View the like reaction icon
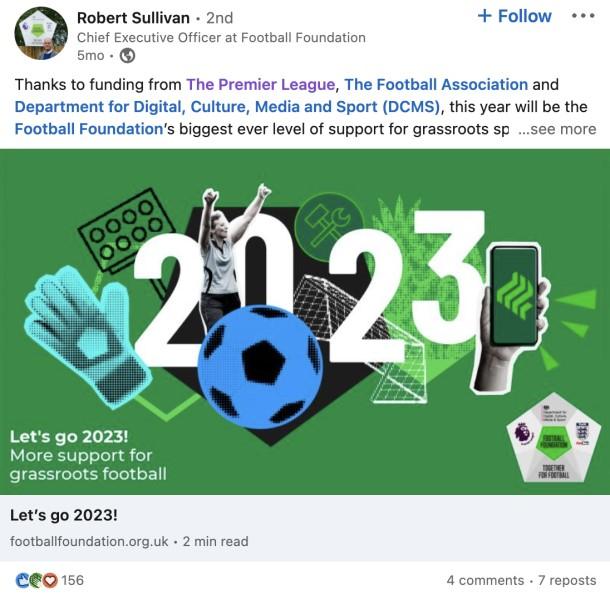 22,580
